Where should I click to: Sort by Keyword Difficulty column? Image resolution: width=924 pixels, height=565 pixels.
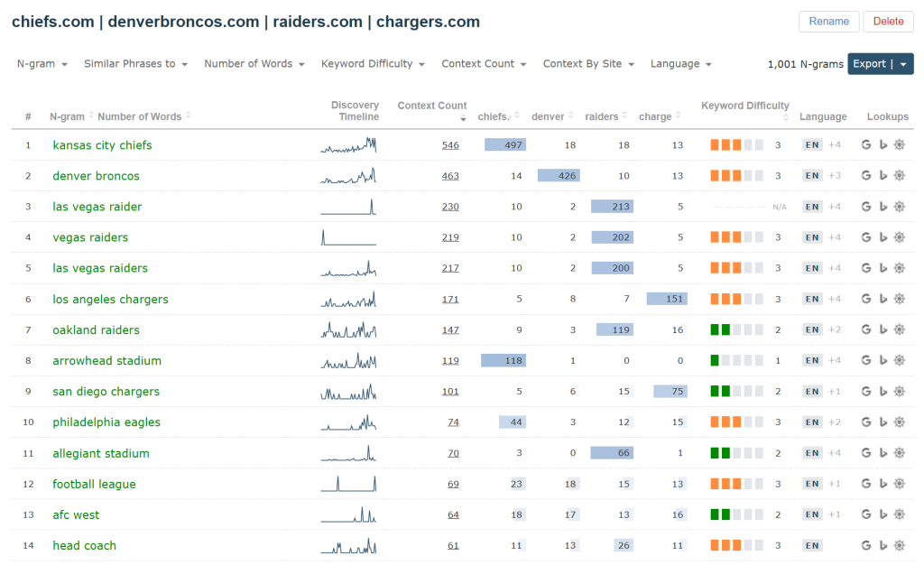(744, 111)
